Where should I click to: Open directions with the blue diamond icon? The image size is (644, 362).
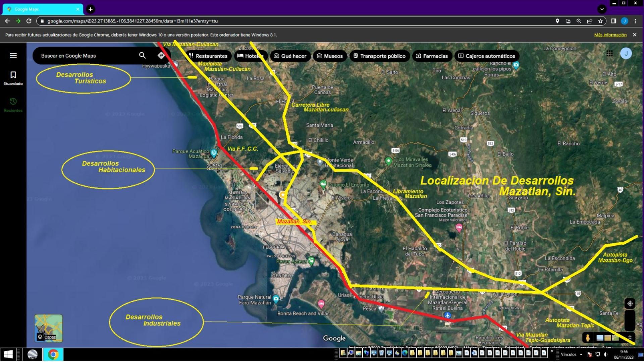[161, 56]
